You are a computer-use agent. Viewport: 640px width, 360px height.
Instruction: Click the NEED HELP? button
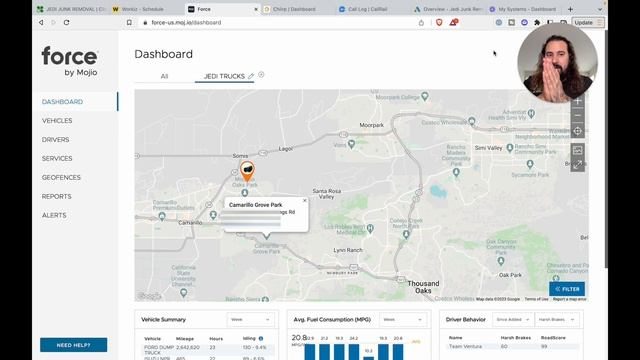[x=73, y=345]
